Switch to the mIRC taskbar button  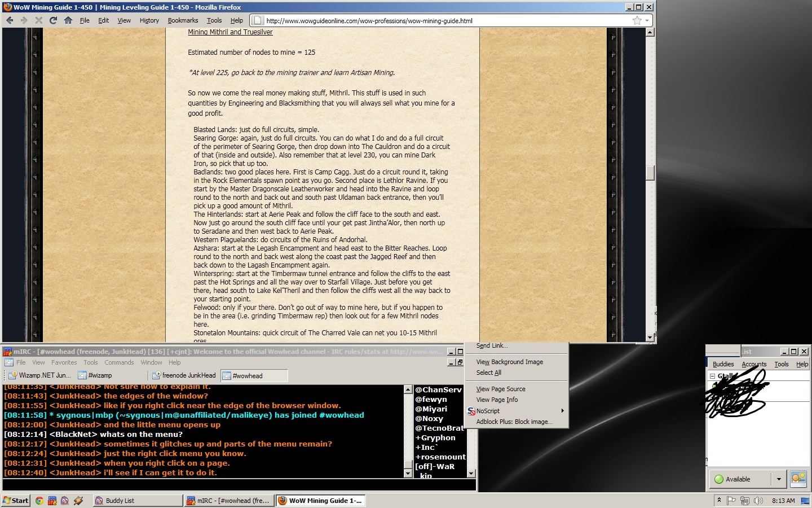228,501
